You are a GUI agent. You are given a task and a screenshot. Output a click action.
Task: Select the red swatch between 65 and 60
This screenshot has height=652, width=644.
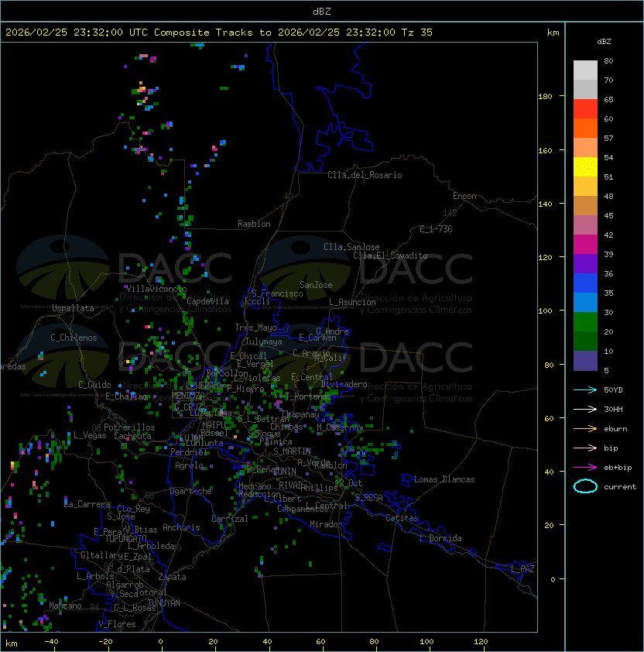(585, 109)
